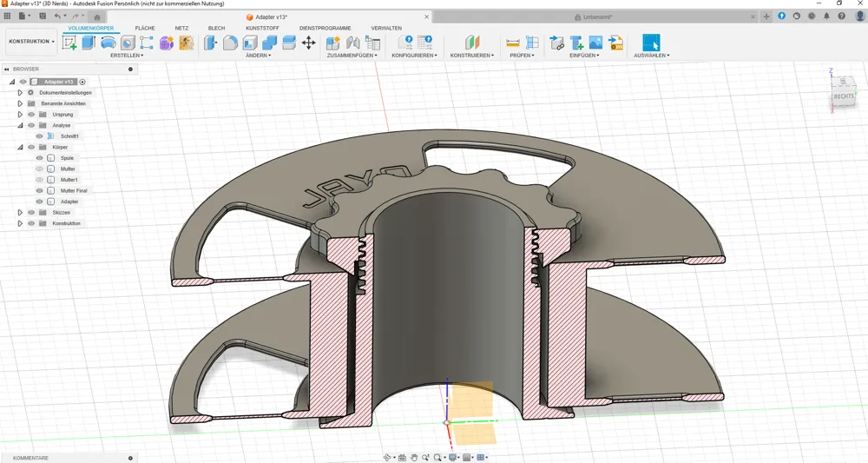Show the hidden Mutter1 body
Image resolution: width=868 pixels, height=463 pixels.
tap(39, 180)
